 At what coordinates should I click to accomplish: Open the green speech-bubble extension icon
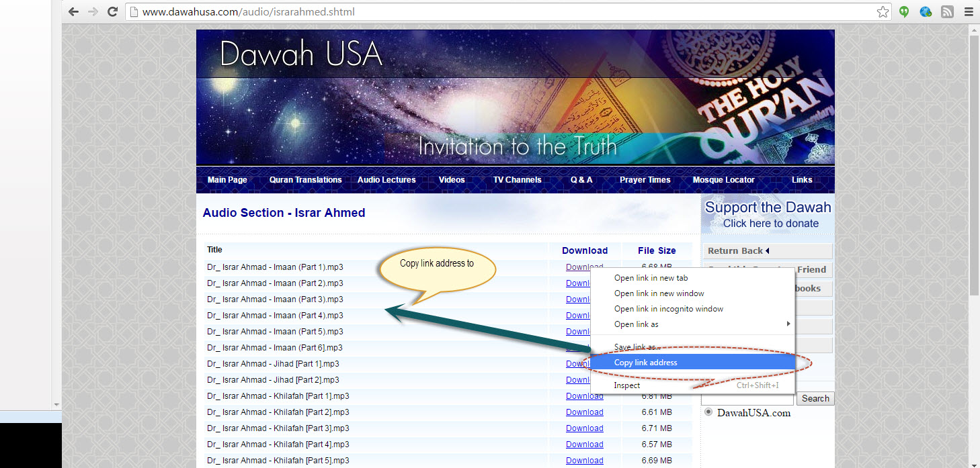905,11
